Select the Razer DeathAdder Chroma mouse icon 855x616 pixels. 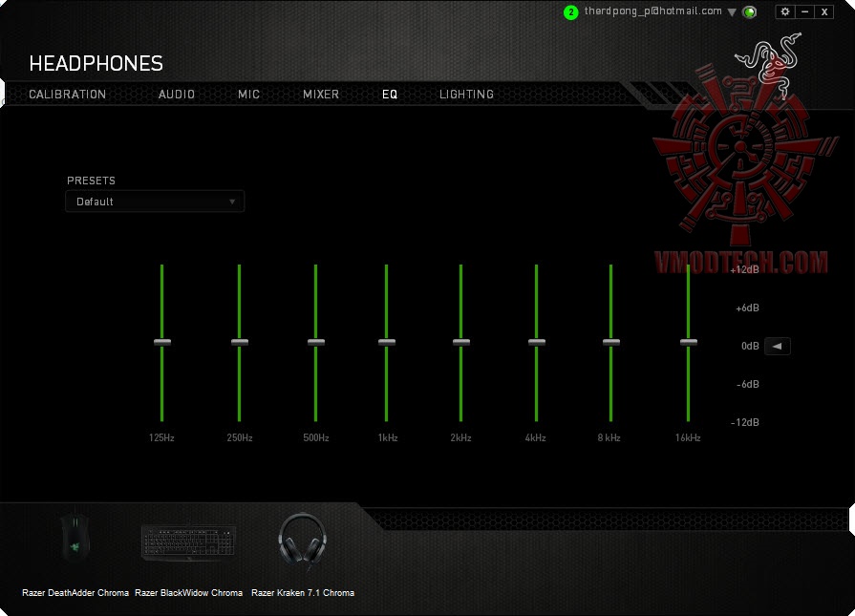[75, 538]
